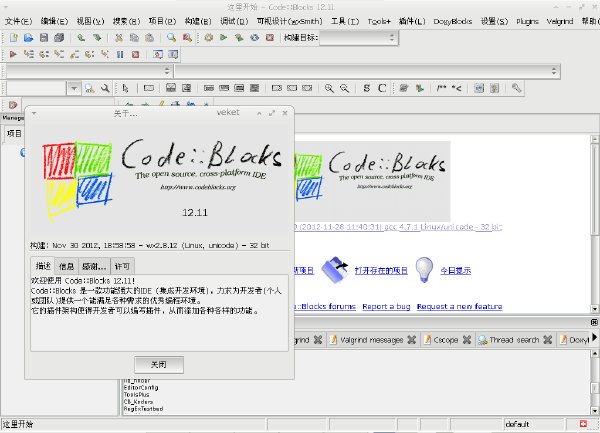600x433 pixels.
Task: Click the Build and run icon
Action: [x=239, y=37]
